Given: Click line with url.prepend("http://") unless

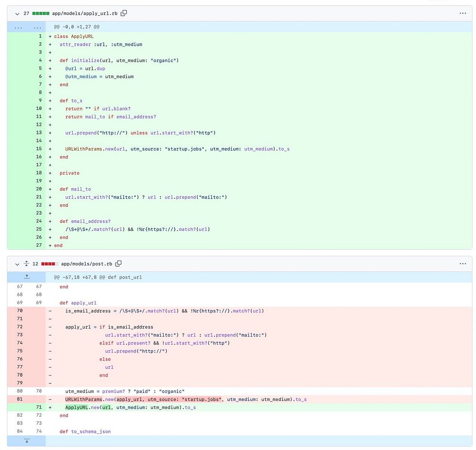Looking at the screenshot, I should (140, 133).
